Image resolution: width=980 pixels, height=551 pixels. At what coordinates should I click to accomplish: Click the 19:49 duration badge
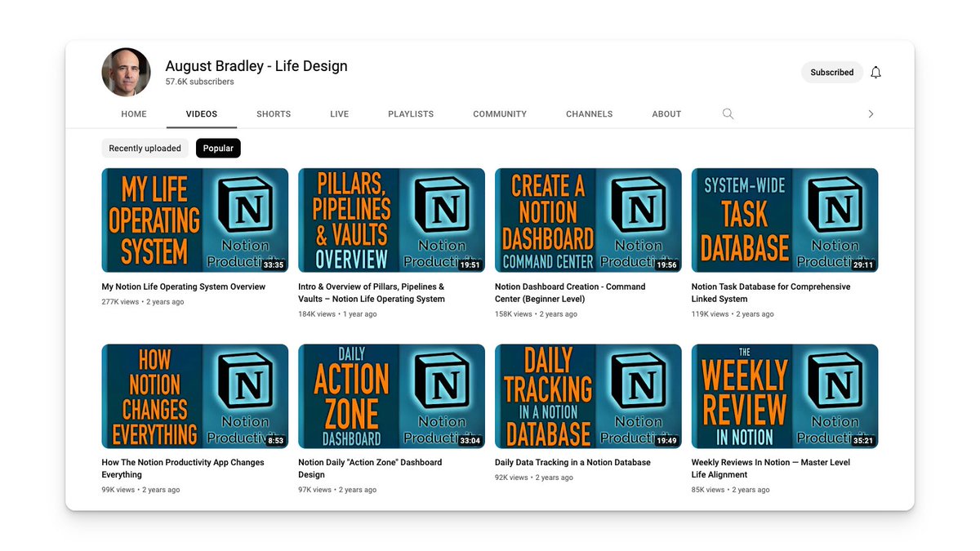(x=667, y=441)
